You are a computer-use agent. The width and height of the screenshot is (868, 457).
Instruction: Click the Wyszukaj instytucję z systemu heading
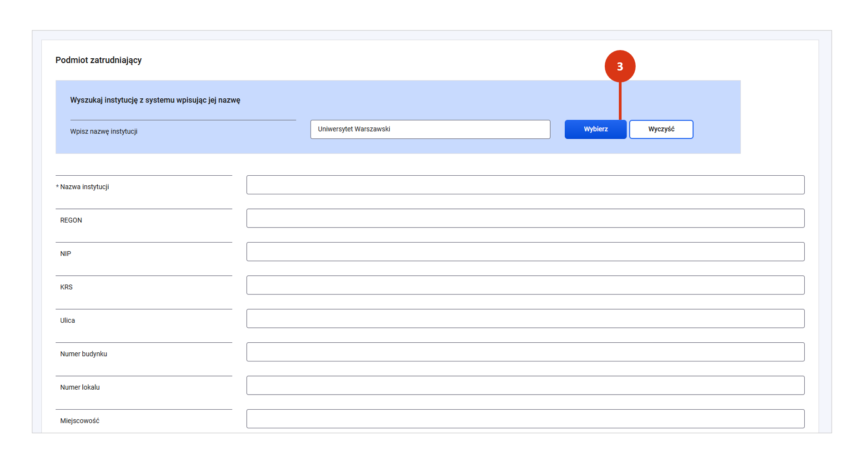point(155,100)
